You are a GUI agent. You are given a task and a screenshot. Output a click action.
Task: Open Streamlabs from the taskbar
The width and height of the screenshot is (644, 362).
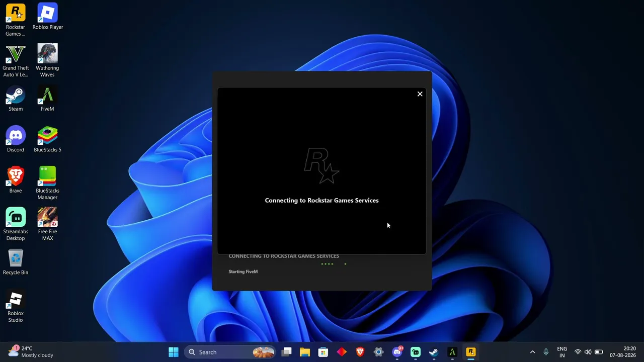click(415, 352)
